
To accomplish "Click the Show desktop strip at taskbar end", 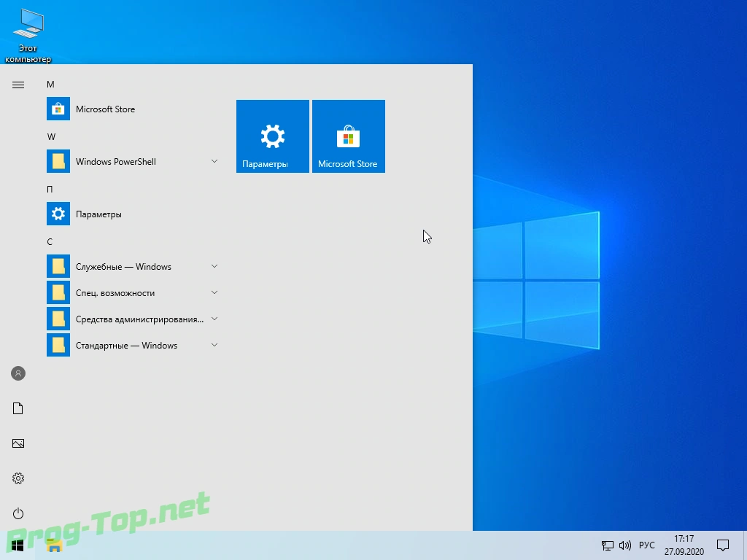I will [x=745, y=545].
